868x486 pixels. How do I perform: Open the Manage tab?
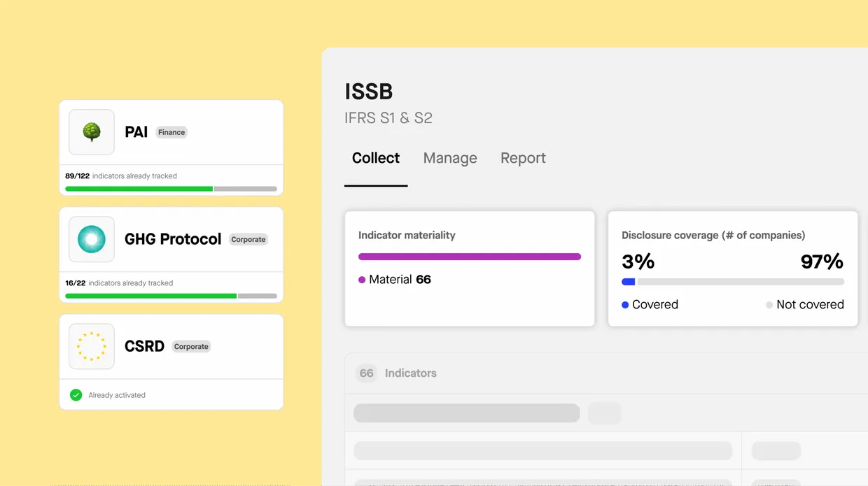(x=450, y=158)
